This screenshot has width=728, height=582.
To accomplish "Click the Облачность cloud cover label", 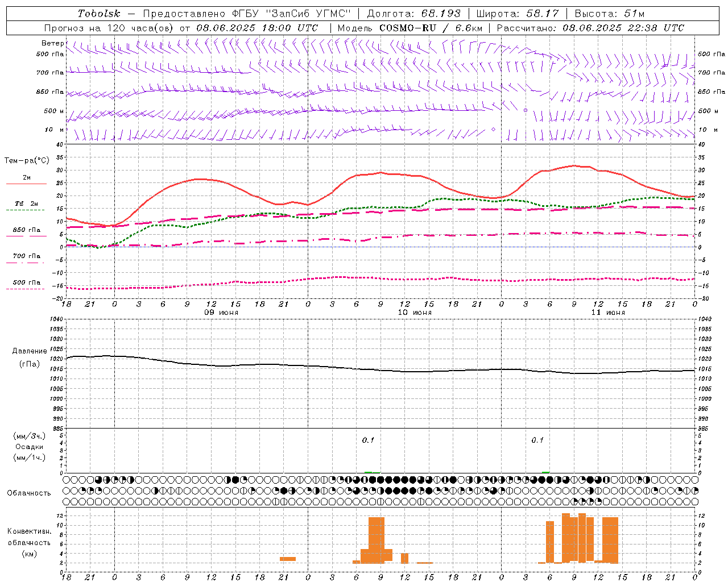I will (x=29, y=493).
